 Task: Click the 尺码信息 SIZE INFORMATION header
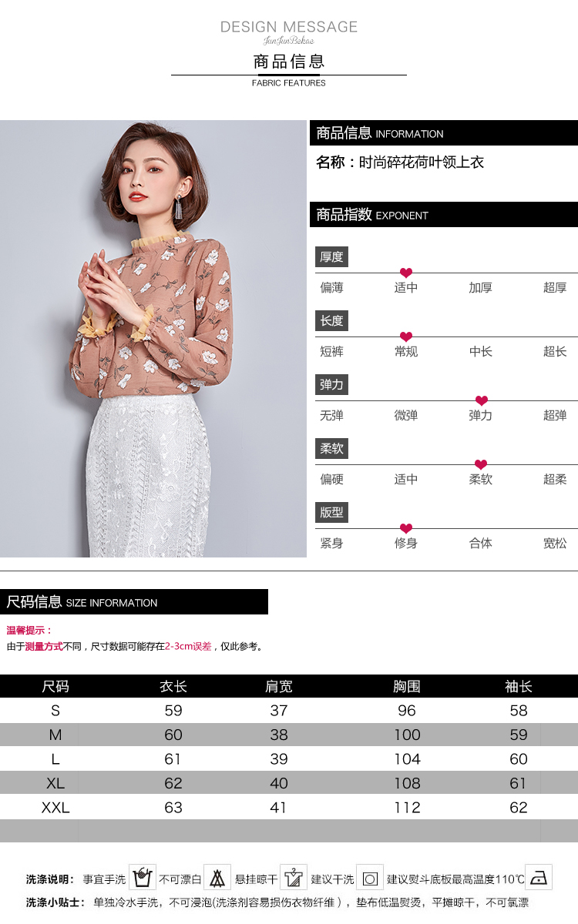134,602
